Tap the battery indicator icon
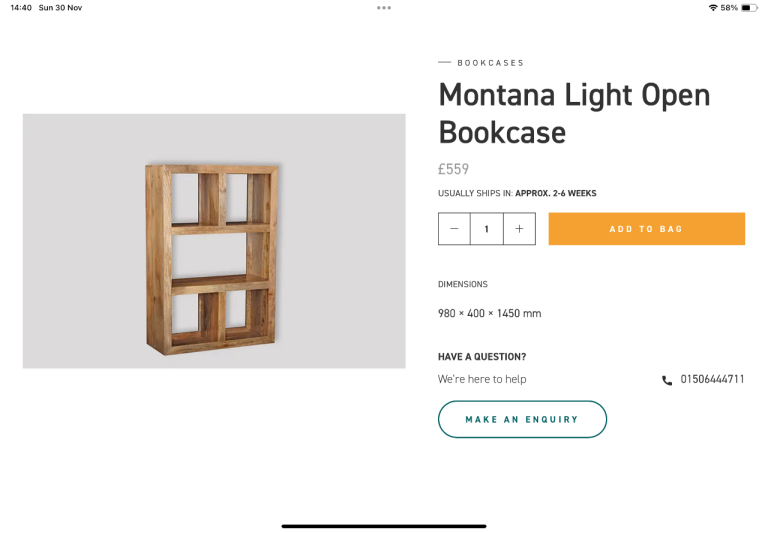Image resolution: width=768 pixels, height=533 pixels. tap(750, 7)
